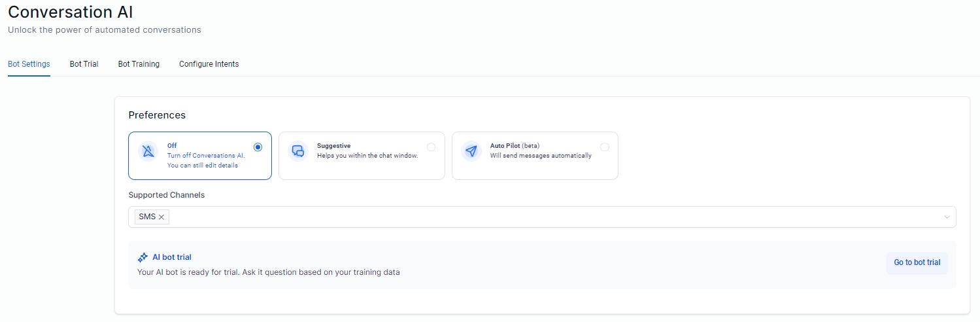Click the crossed-out paper plane Off icon
Viewport: 980px width, 322px height.
[x=148, y=151]
